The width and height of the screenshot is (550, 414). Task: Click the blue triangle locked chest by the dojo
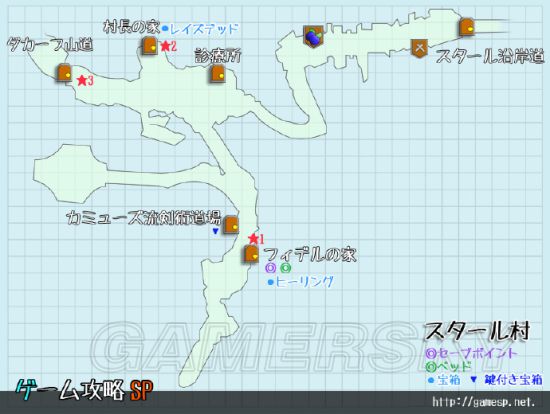point(216,231)
